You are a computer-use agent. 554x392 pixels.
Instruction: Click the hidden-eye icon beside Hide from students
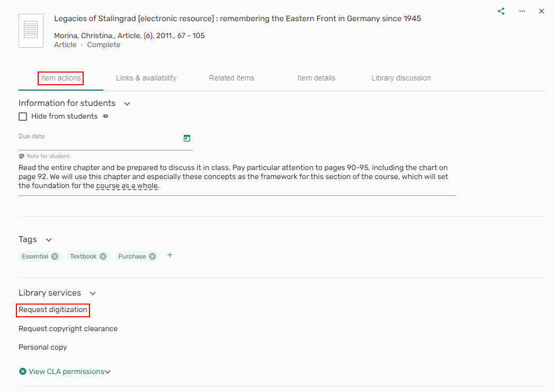point(105,117)
